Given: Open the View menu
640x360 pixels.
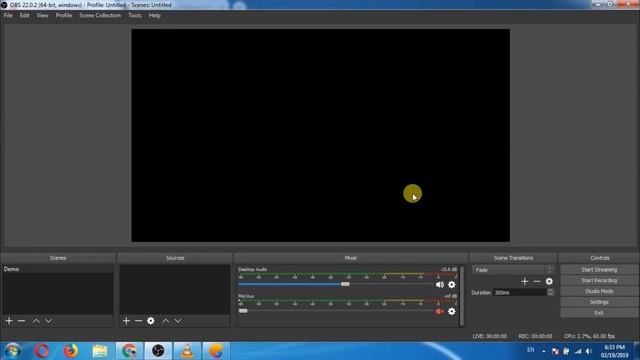Looking at the screenshot, I should tap(42, 16).
